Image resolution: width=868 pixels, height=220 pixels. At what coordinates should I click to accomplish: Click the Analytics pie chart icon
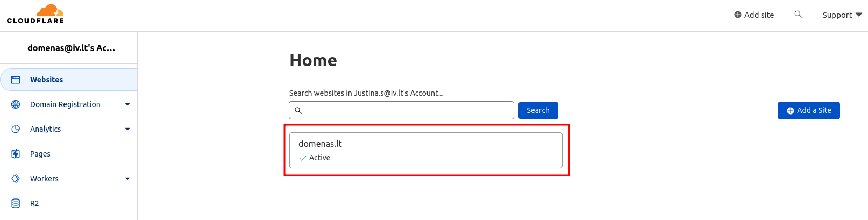click(x=16, y=129)
